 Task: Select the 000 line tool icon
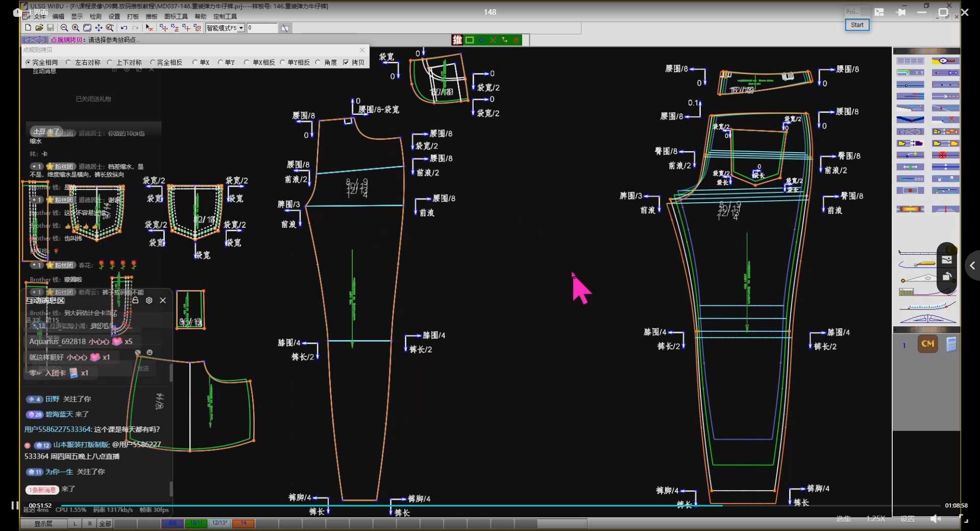[911, 179]
